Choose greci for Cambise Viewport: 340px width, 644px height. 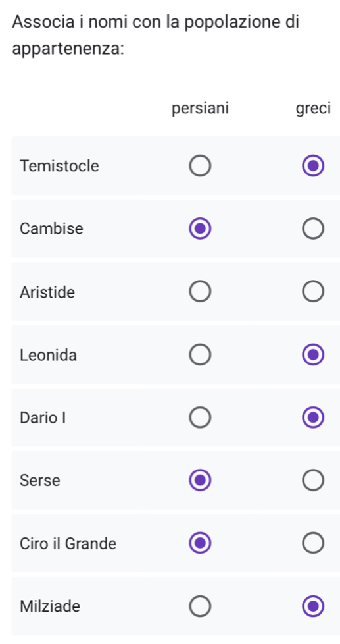click(x=313, y=229)
